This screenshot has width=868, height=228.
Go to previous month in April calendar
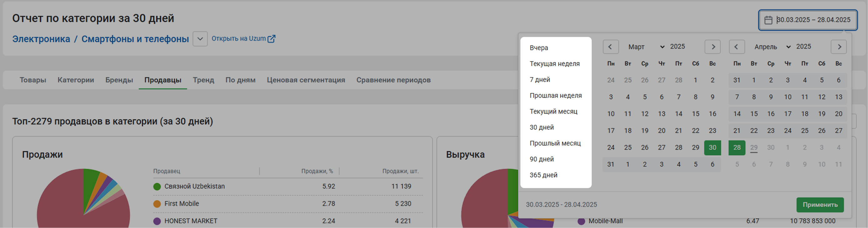pos(737,47)
